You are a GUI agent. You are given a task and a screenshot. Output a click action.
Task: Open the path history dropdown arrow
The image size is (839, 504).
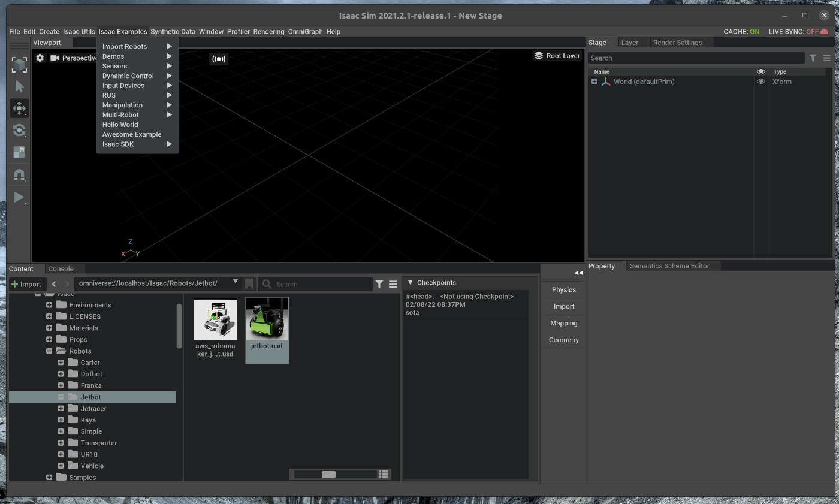click(x=236, y=282)
